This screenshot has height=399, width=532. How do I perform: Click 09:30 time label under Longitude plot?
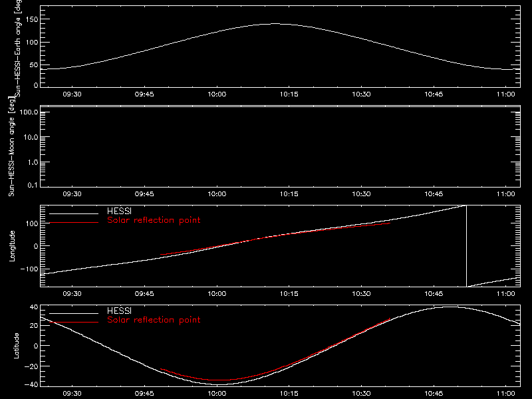(72, 294)
